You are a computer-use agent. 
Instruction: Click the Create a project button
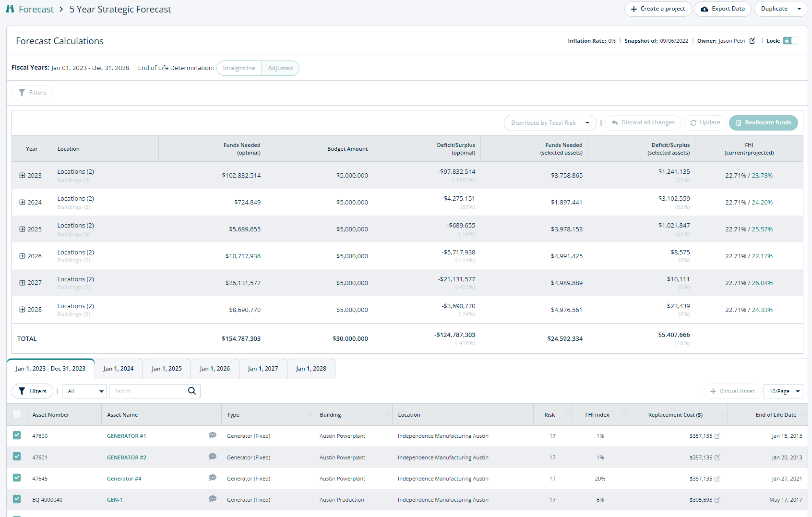[x=658, y=9]
